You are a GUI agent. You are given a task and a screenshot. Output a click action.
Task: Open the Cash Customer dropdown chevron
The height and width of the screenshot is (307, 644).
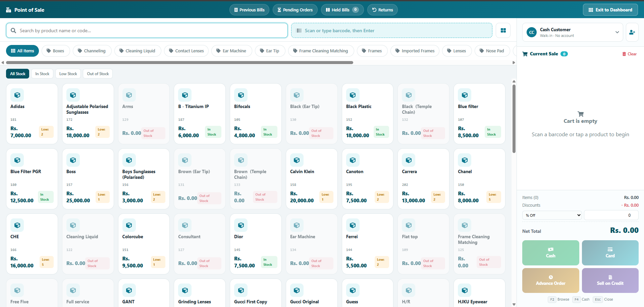coord(617,32)
